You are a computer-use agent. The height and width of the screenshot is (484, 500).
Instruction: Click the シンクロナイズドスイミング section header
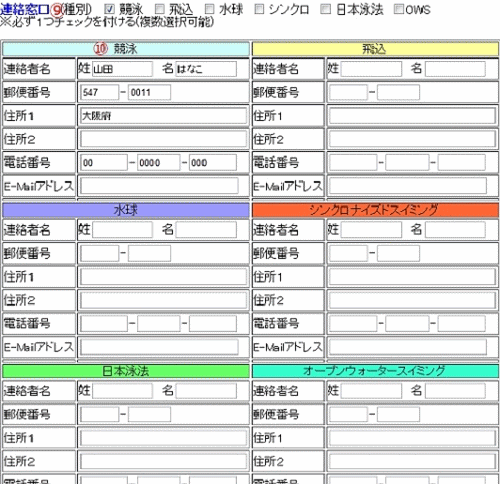[375, 210]
